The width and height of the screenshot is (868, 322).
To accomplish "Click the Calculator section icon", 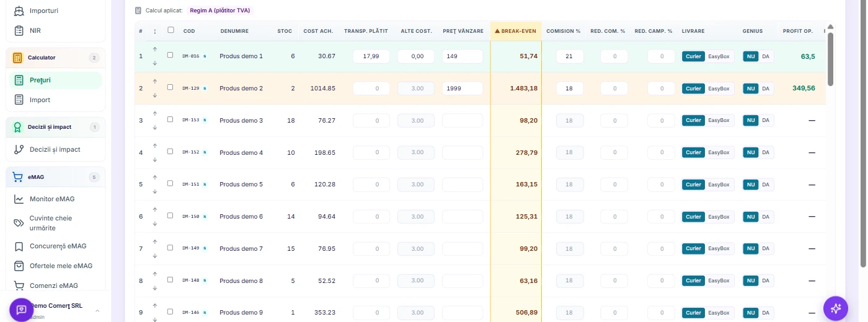I will coord(17,58).
